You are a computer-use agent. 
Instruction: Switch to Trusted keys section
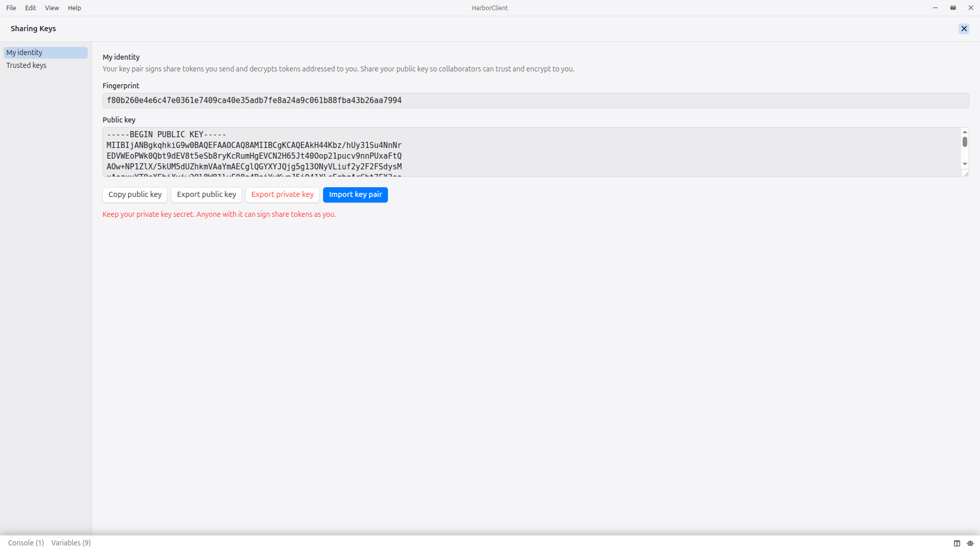45,65
